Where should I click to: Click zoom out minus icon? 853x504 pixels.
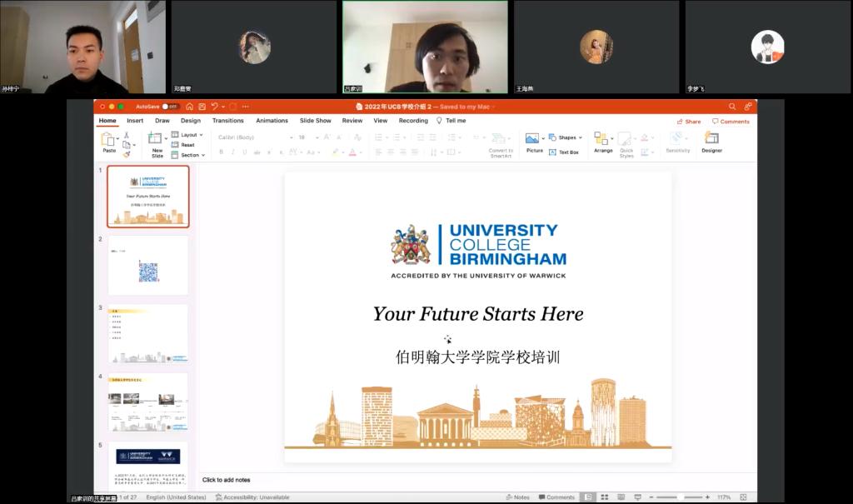pyautogui.click(x=651, y=497)
